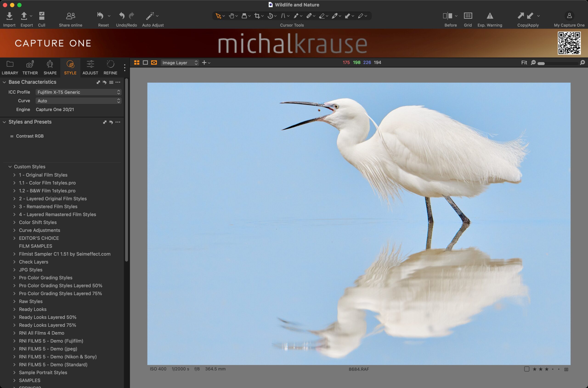Select the Tether tool panel
This screenshot has height=388, width=588.
pos(29,67)
